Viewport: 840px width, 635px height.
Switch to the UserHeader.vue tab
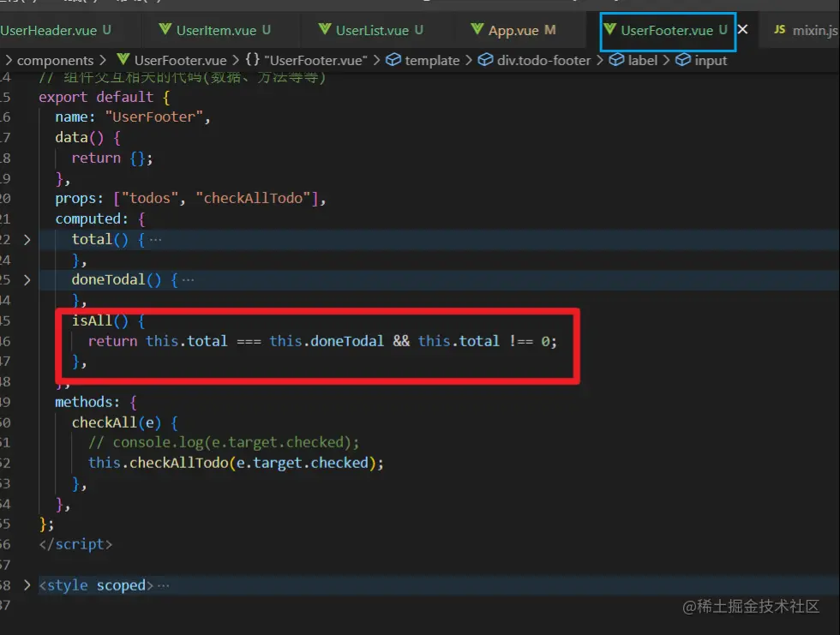point(55,31)
